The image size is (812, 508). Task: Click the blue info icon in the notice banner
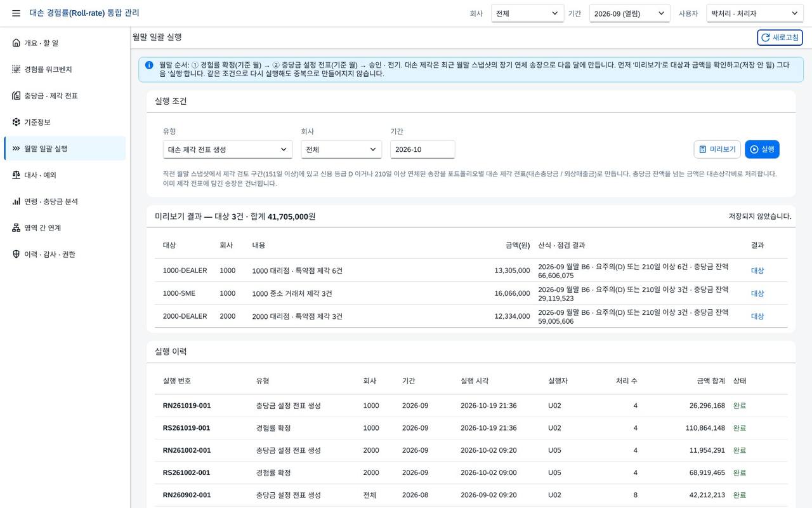tap(149, 65)
